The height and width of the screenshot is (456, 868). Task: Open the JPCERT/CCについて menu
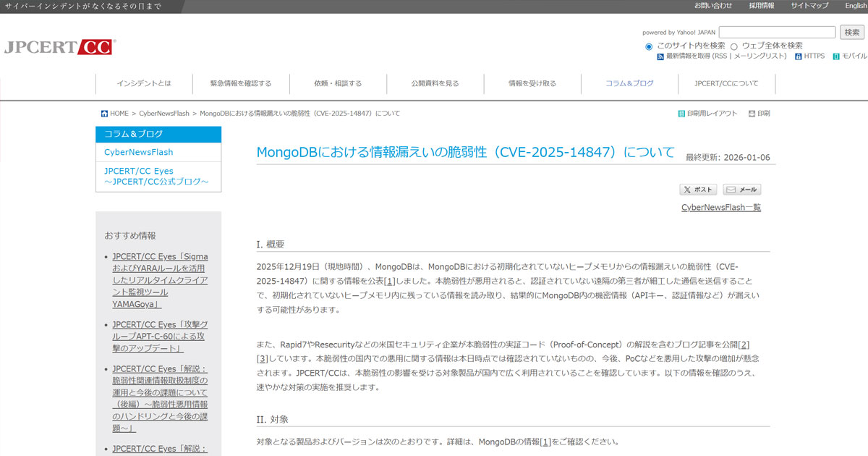coord(726,83)
